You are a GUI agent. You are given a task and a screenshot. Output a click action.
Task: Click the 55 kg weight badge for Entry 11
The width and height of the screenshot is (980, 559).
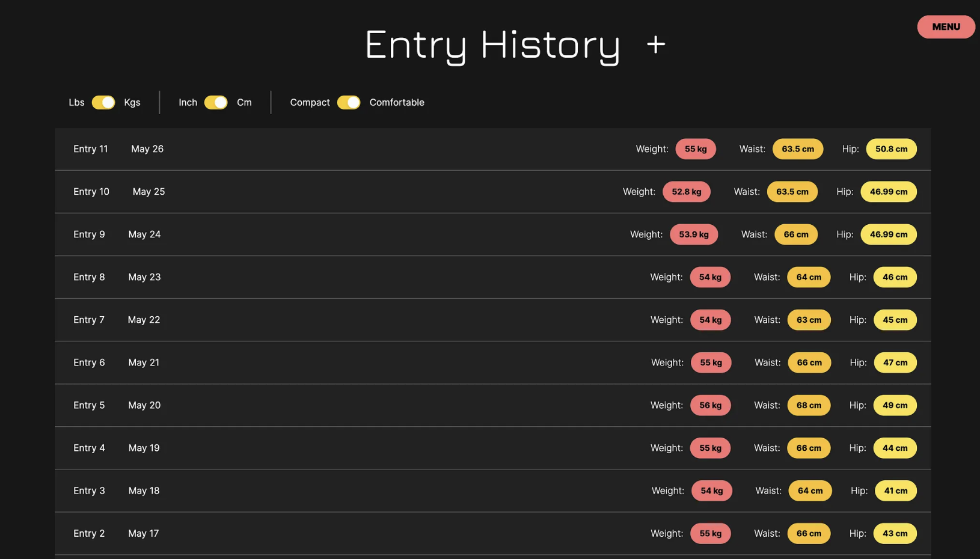click(695, 149)
